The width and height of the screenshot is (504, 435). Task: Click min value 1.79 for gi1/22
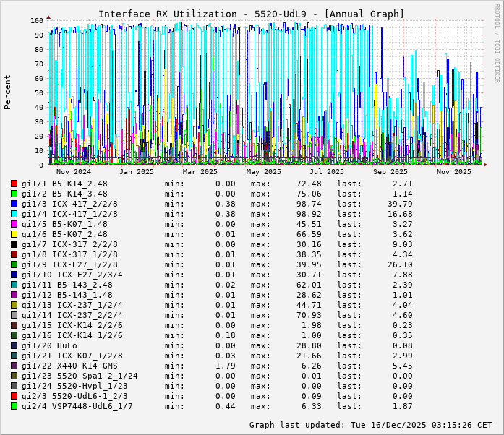pyautogui.click(x=226, y=366)
